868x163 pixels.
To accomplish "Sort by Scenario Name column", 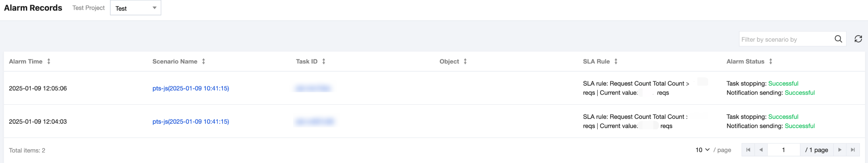I will (x=203, y=61).
